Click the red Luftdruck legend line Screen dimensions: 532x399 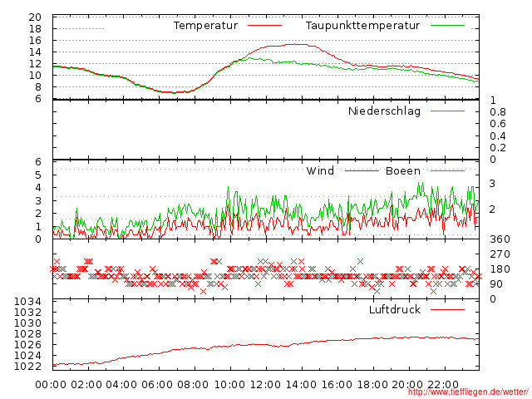pyautogui.click(x=447, y=309)
